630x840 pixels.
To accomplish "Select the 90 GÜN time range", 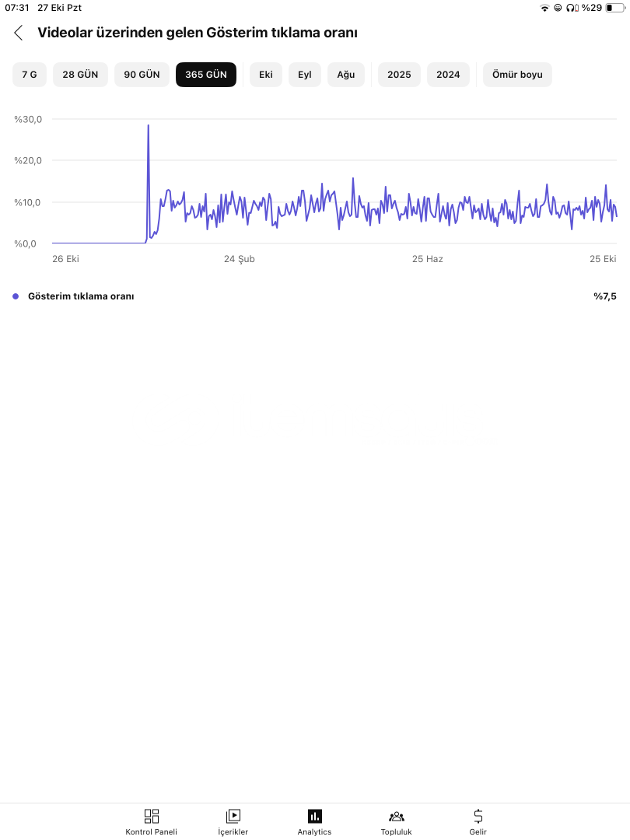I will coord(142,75).
